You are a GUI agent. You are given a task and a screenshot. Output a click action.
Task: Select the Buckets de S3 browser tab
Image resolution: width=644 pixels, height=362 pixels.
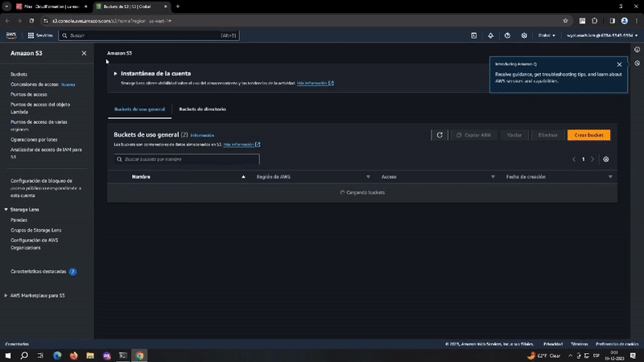click(x=132, y=6)
